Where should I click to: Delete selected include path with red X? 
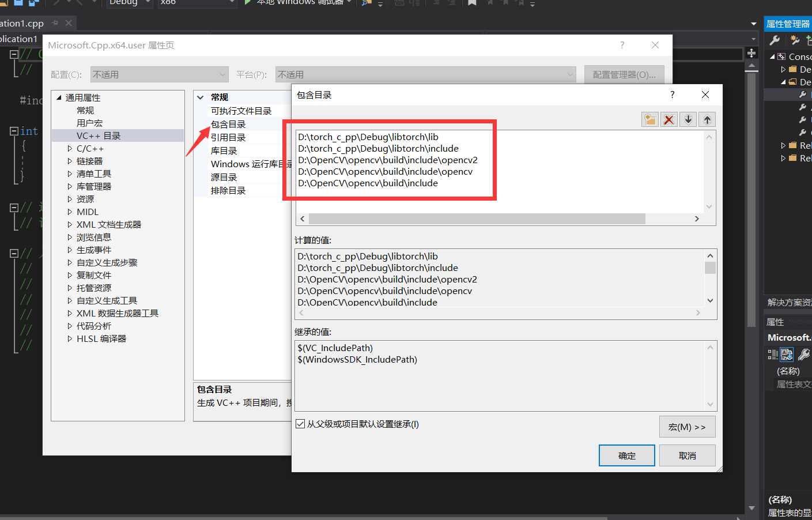click(x=669, y=119)
